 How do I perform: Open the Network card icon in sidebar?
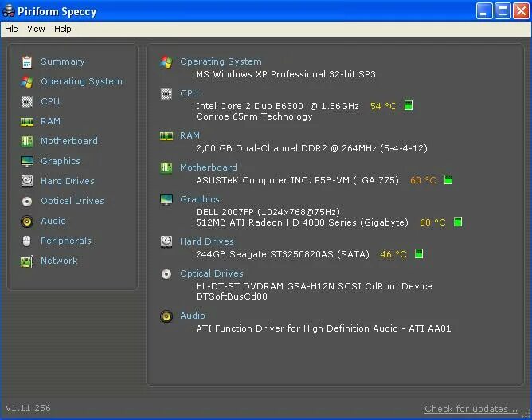pos(27,261)
